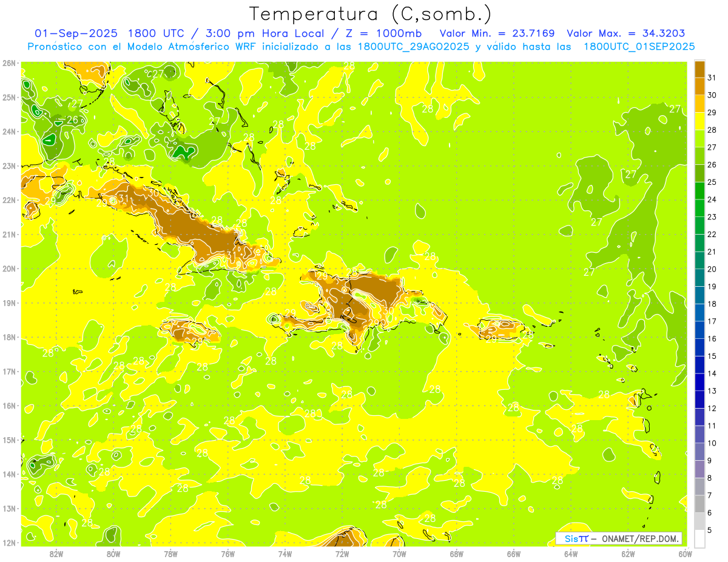Select the gray swatch between 6 and 7
Image resolution: width=728 pixels, height=562 pixels.
click(699, 503)
